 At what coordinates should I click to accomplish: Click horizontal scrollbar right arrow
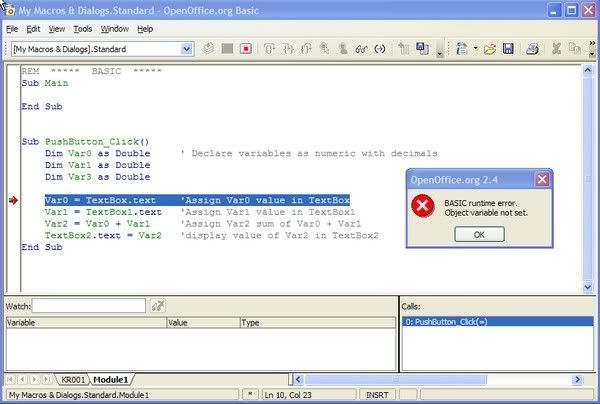577,380
